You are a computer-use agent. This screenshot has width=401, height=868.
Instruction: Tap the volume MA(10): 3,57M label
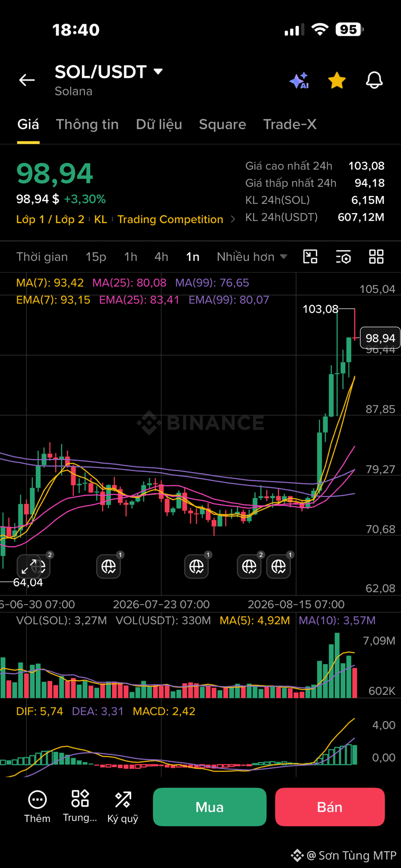[337, 621]
